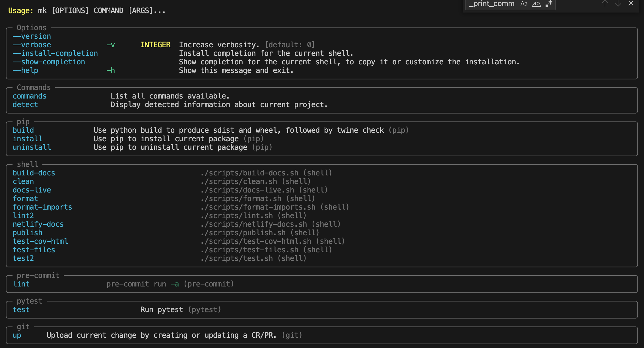Viewport: 644px width, 348px height.
Task: Click the --show-completion option
Action: 49,62
